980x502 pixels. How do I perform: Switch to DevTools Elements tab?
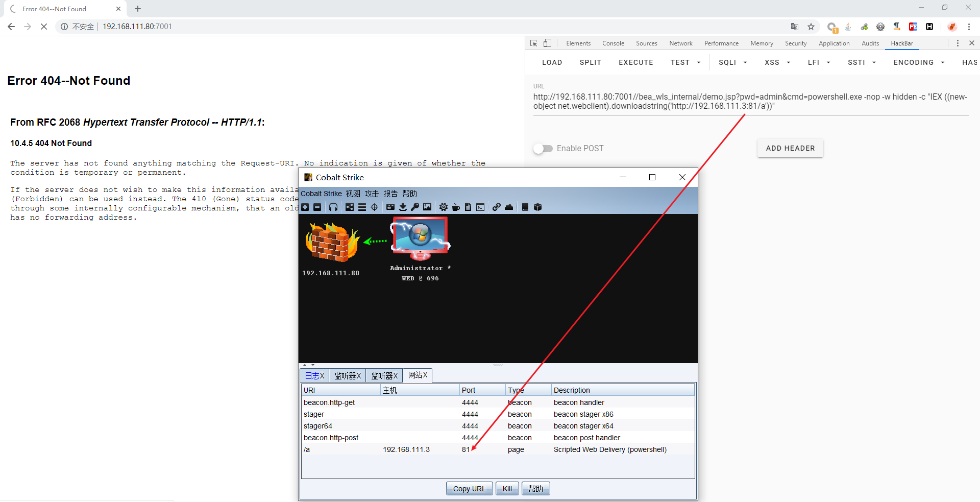pyautogui.click(x=578, y=43)
